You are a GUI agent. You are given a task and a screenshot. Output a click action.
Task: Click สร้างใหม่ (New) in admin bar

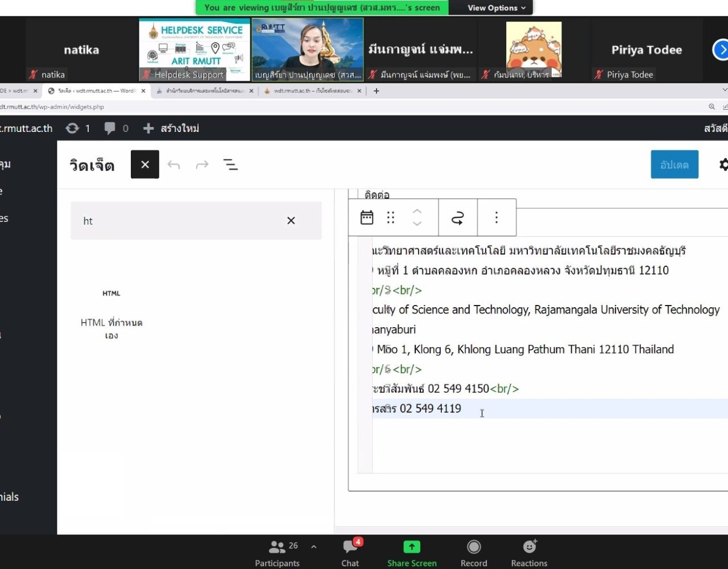pyautogui.click(x=171, y=129)
